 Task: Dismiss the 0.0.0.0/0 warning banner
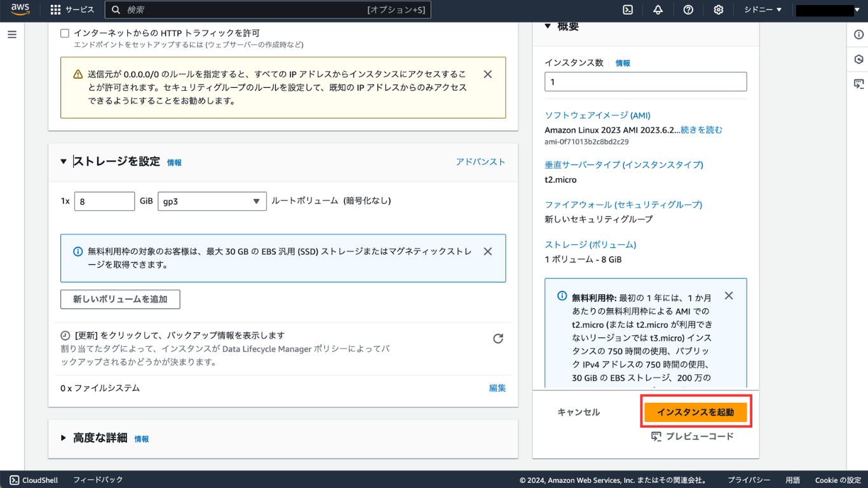[488, 74]
